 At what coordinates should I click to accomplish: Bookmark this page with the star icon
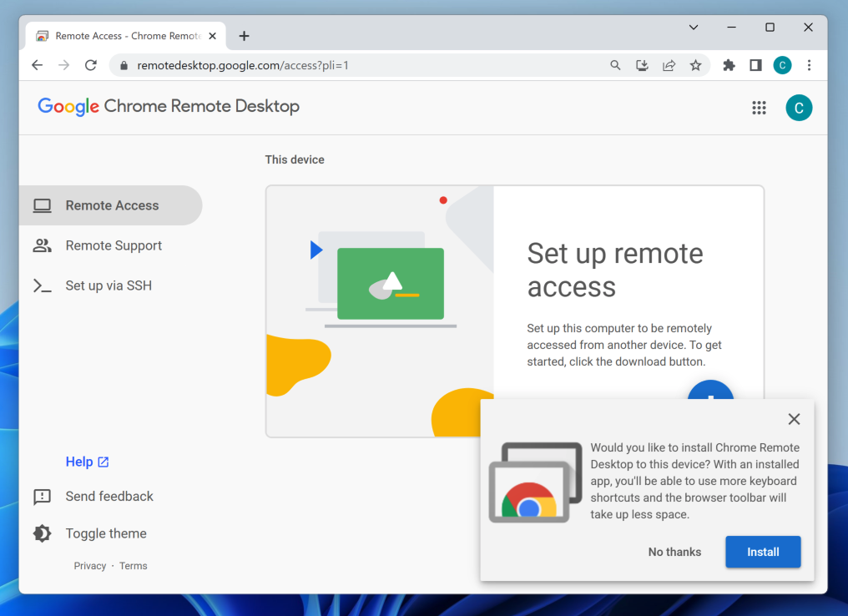(x=695, y=65)
